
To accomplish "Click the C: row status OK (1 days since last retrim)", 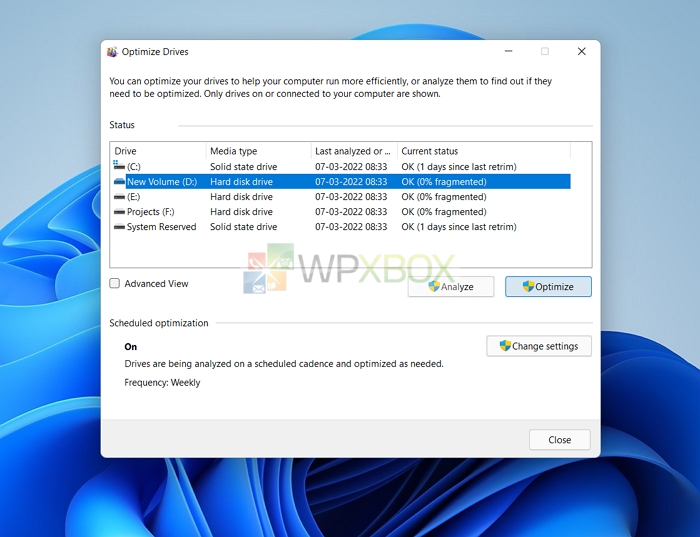I will 459,167.
